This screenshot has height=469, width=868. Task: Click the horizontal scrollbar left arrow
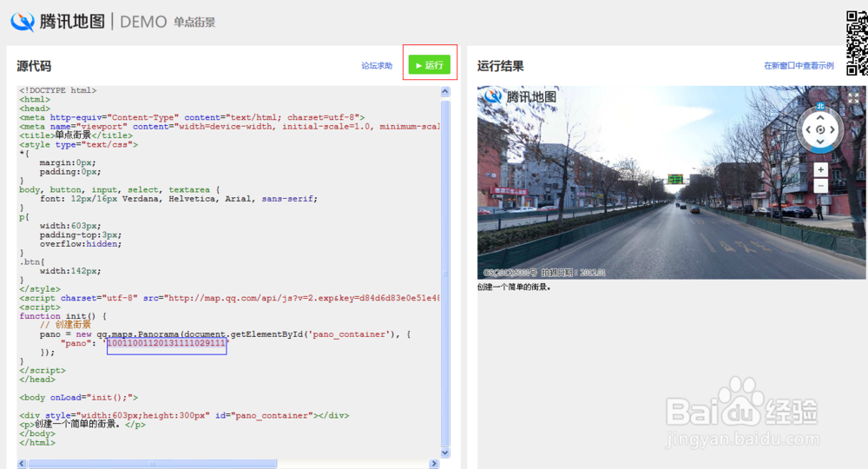pyautogui.click(x=22, y=464)
